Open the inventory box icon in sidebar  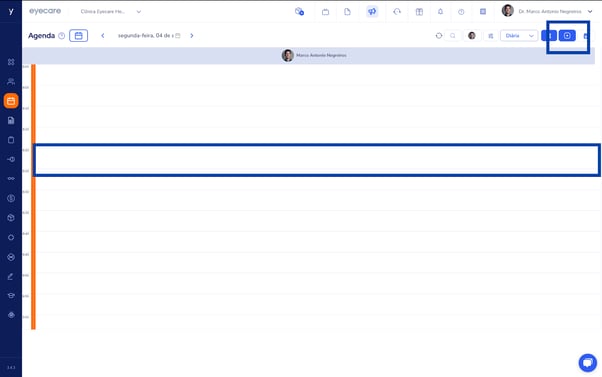pyautogui.click(x=11, y=218)
